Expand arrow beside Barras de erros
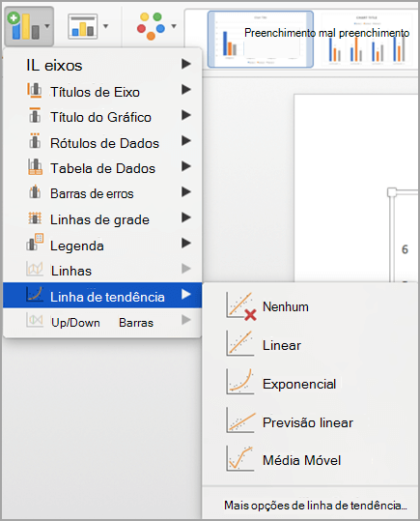Screen dimensions: 420x521 coord(186,191)
